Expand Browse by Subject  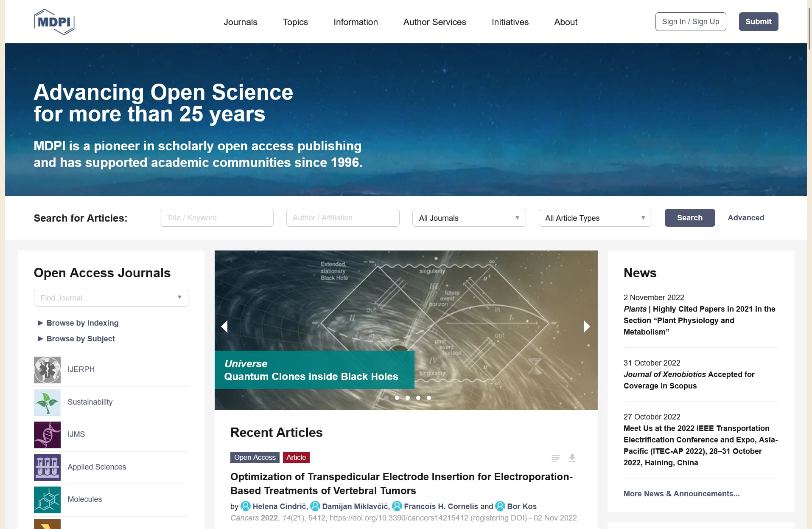click(81, 339)
